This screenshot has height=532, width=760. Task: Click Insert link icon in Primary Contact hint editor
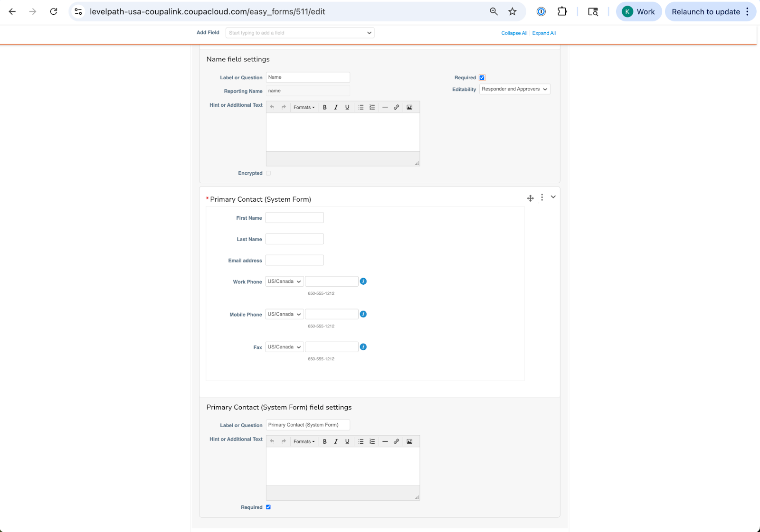click(396, 441)
